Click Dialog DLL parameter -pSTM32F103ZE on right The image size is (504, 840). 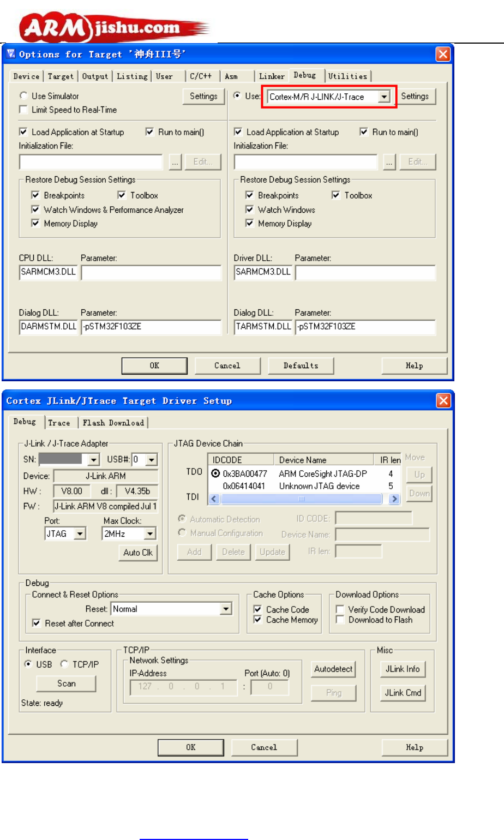tap(366, 326)
